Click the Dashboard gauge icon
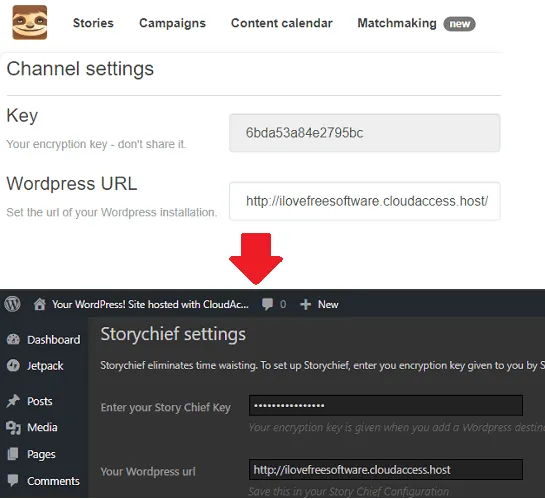The image size is (545, 499). tap(13, 340)
